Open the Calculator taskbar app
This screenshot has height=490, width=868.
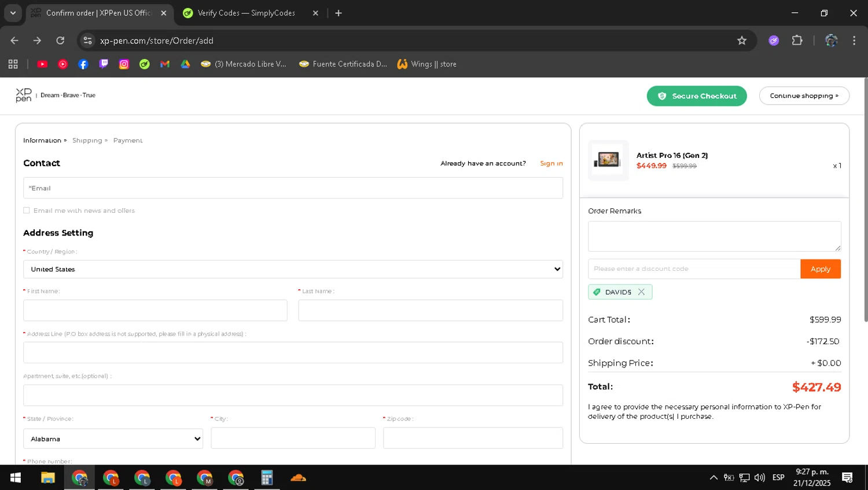(267, 478)
